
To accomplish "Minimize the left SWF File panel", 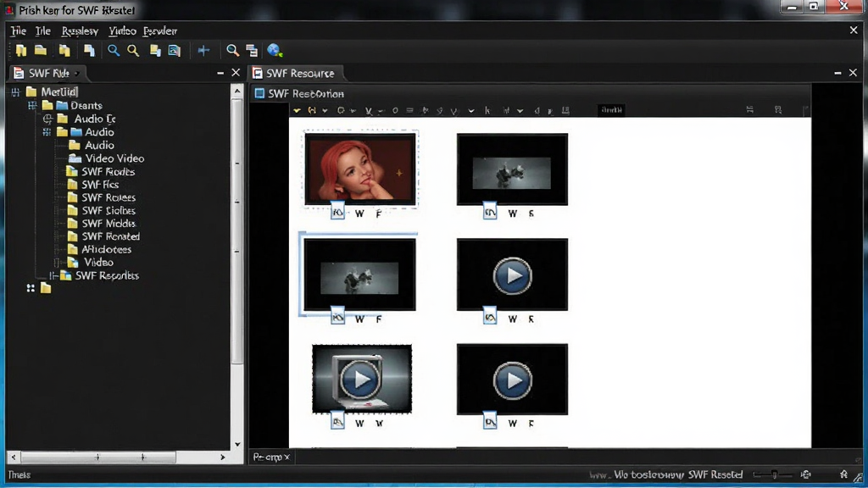I will coord(220,73).
